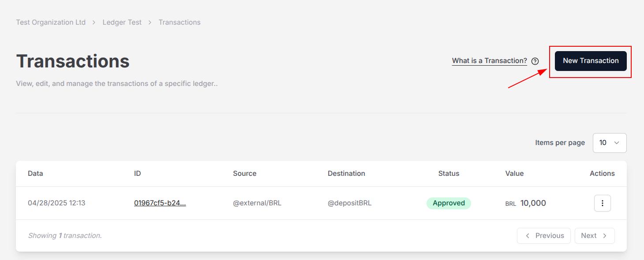Go to the Next page
Image resolution: width=644 pixels, height=260 pixels.
[x=595, y=236]
